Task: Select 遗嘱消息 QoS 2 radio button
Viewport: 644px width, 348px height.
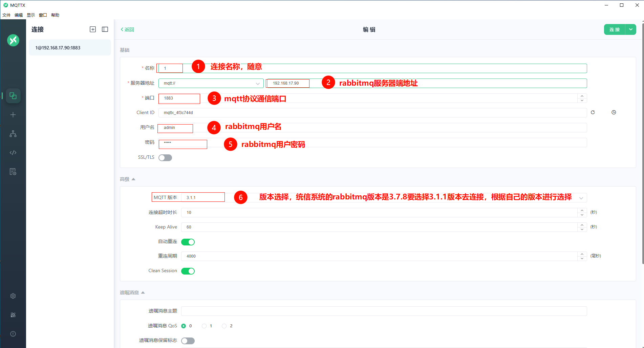Action: click(x=224, y=326)
